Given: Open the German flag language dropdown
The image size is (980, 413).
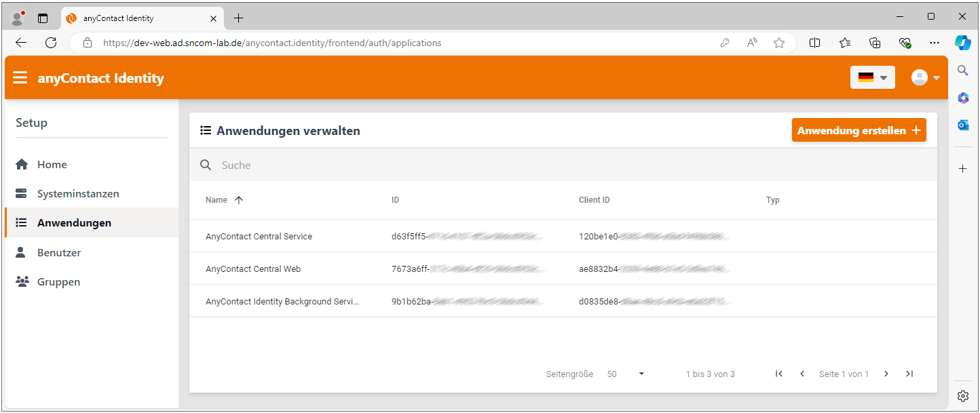Looking at the screenshot, I should click(872, 77).
